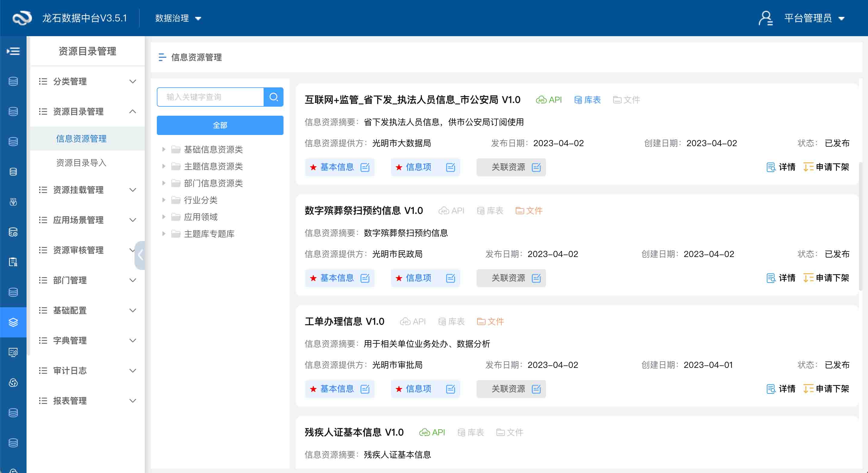Click the edit icon next to 信息项 on 数字殡葬 resource
The width and height of the screenshot is (868, 473).
pos(452,278)
